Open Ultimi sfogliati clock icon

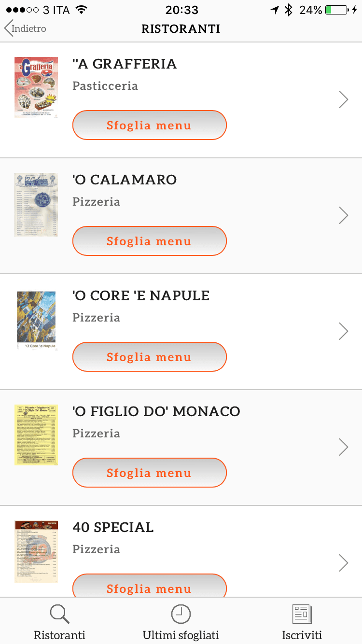[x=181, y=614]
